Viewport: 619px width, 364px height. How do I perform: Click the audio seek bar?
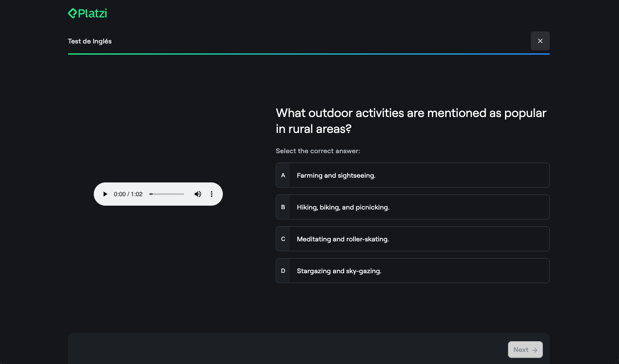166,194
